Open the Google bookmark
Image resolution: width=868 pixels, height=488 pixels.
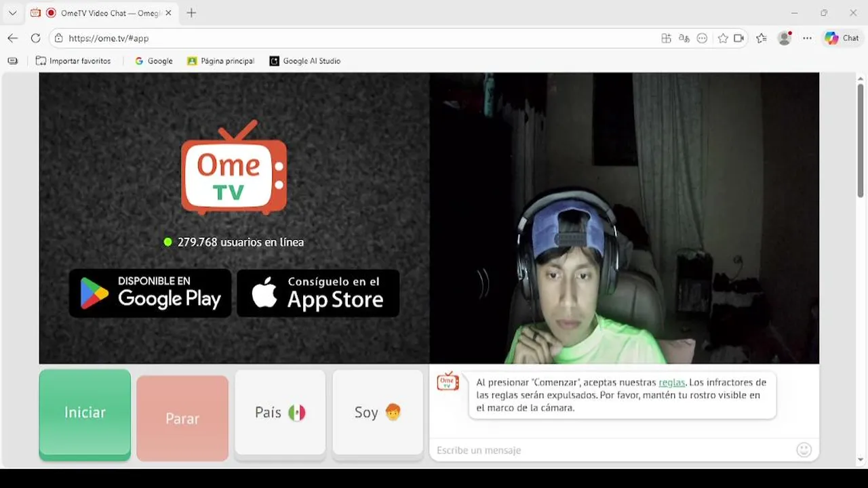pos(154,61)
